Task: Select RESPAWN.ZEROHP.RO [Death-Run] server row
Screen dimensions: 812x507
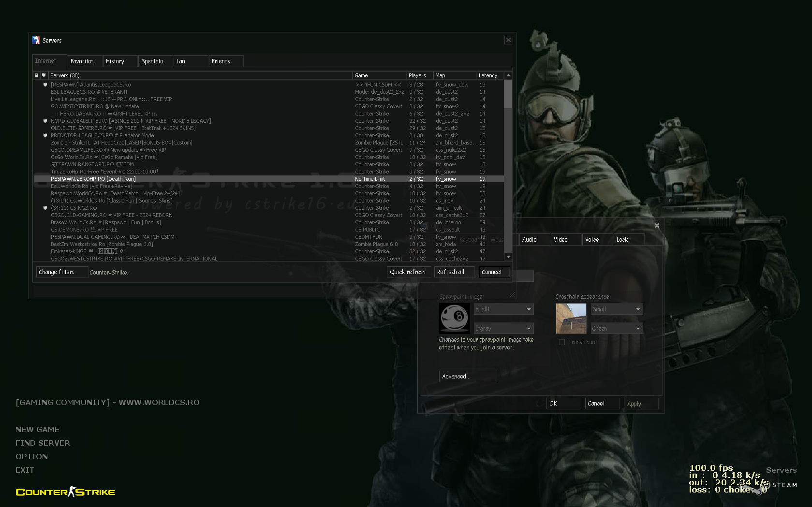Action: [269, 179]
